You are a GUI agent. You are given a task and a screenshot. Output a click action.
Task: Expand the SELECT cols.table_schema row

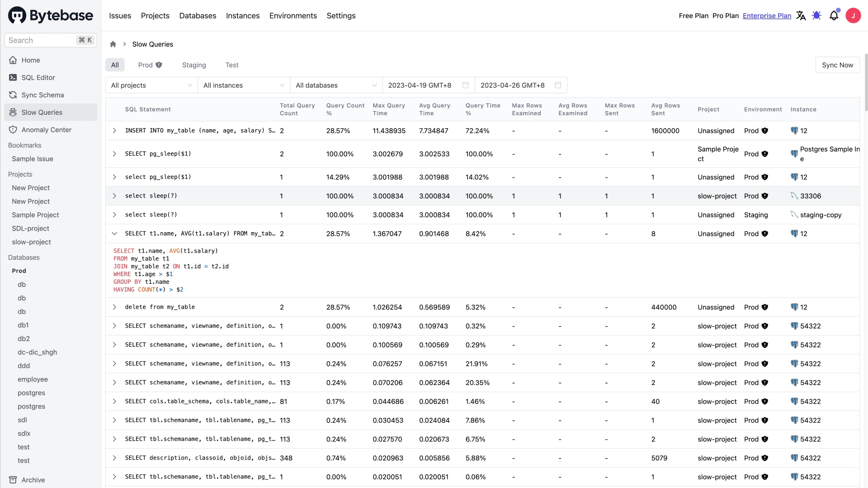[114, 401]
